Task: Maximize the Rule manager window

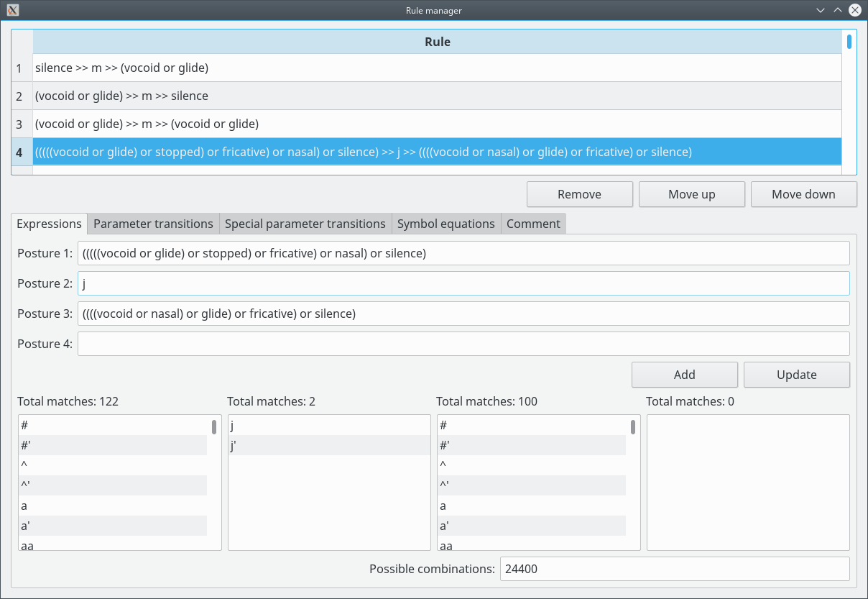Action: coord(838,10)
